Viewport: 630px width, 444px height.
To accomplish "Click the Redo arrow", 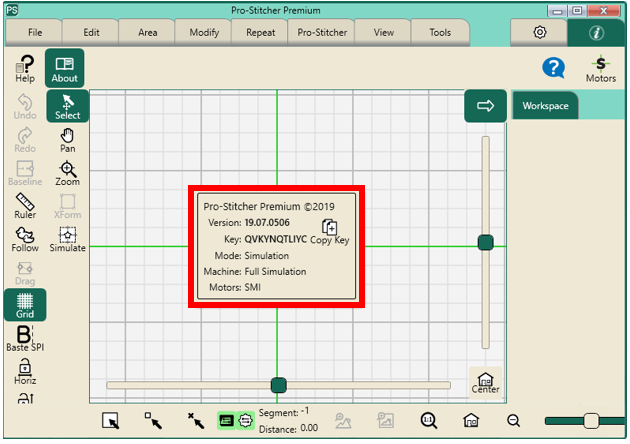I will 25,140.
